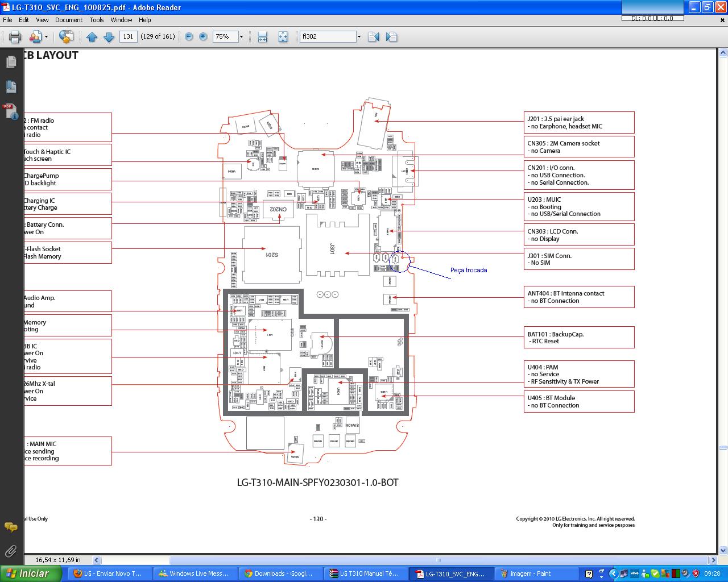
Task: Click the help question mark tray icon
Action: [x=589, y=574]
